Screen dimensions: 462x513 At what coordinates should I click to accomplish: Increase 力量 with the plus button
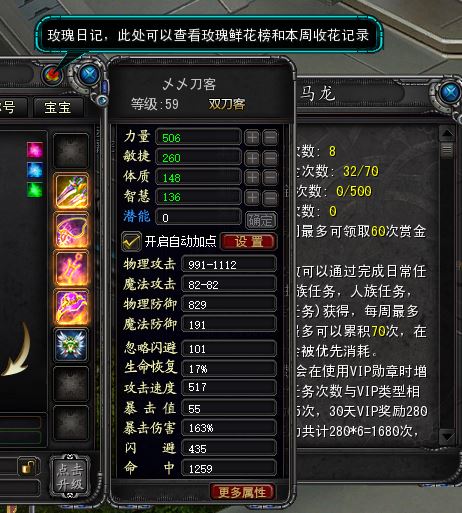tap(252, 137)
